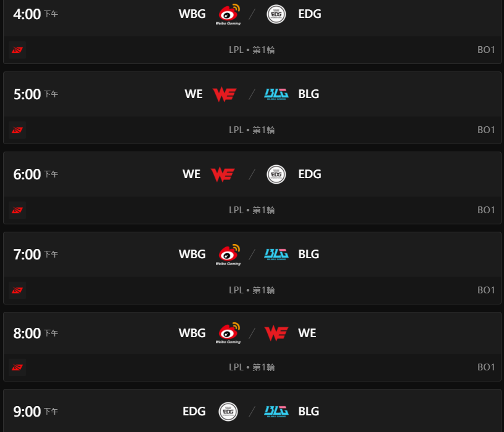This screenshot has height=432, width=504.
Task: Click the WE team name in the 5:00 match
Action: (193, 94)
